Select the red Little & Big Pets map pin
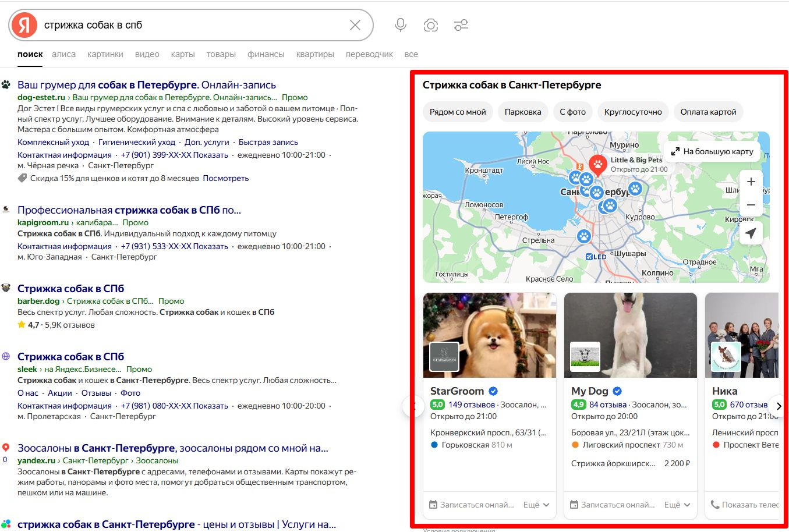Viewport: 789px width, 532px height. (597, 165)
